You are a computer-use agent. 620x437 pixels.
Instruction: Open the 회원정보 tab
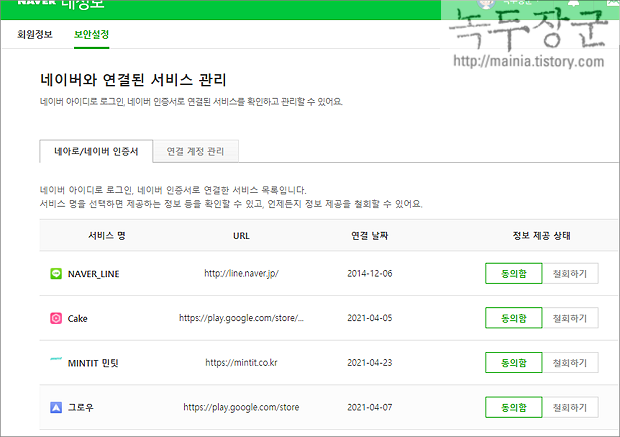point(35,34)
